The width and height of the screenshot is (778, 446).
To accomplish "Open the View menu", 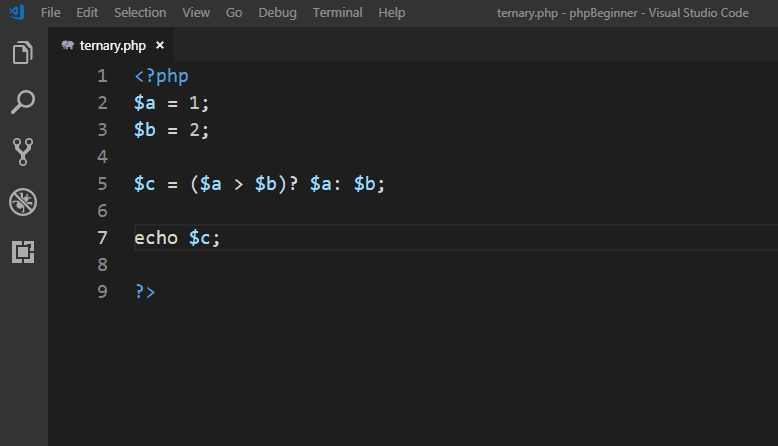I will (x=195, y=12).
